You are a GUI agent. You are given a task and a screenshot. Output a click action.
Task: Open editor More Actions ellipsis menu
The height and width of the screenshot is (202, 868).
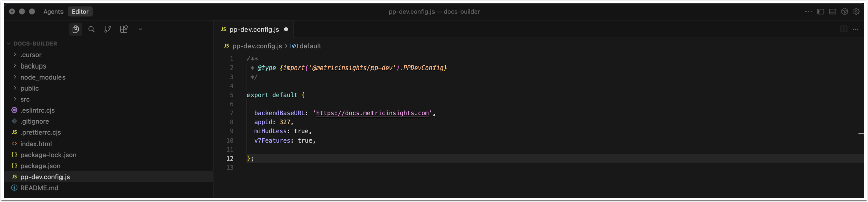[x=856, y=29]
